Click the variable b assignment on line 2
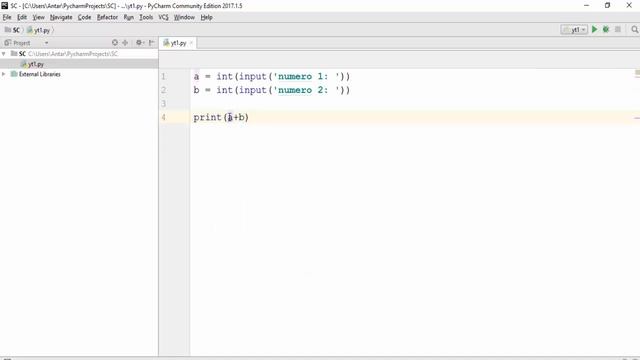This screenshot has width=640, height=360. [196, 90]
